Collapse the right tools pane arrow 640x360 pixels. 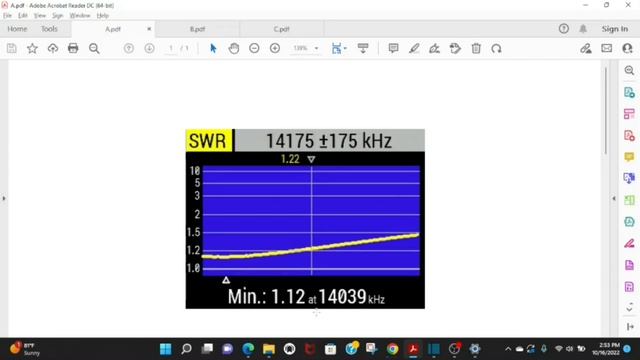[614, 198]
